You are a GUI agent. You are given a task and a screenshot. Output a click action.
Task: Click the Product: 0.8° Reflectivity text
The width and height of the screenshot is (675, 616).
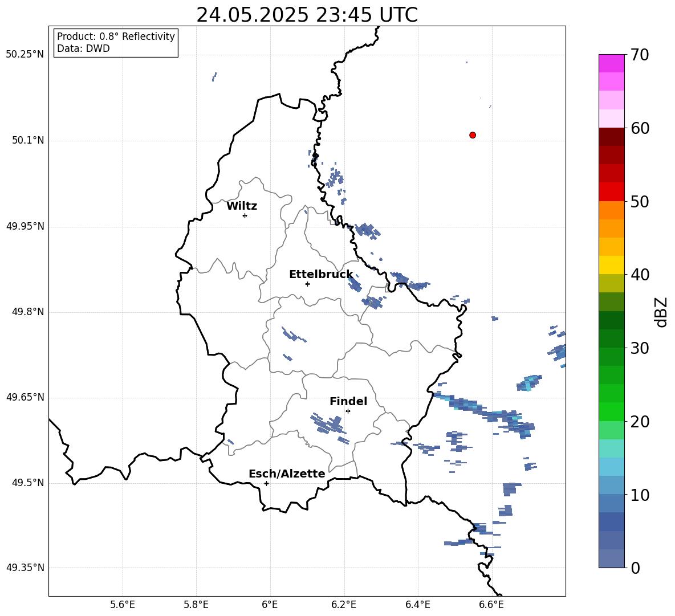116,36
